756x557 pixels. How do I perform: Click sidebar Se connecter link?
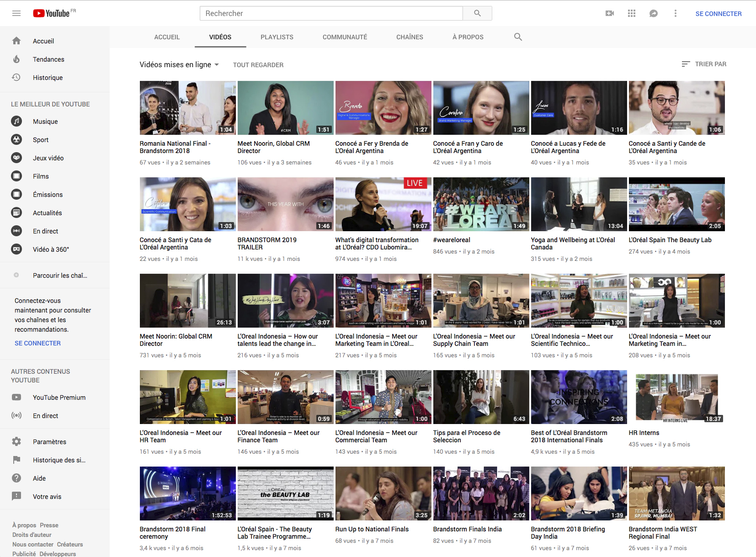(37, 343)
